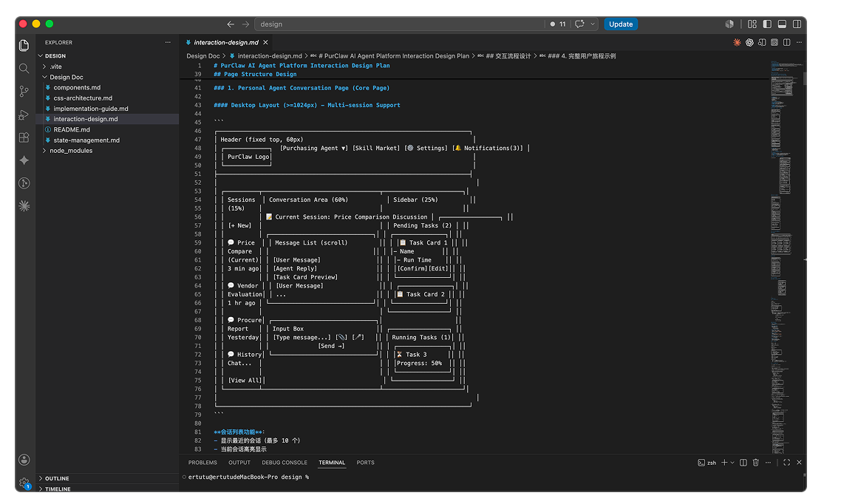Select the zsh terminal instance

tap(707, 463)
